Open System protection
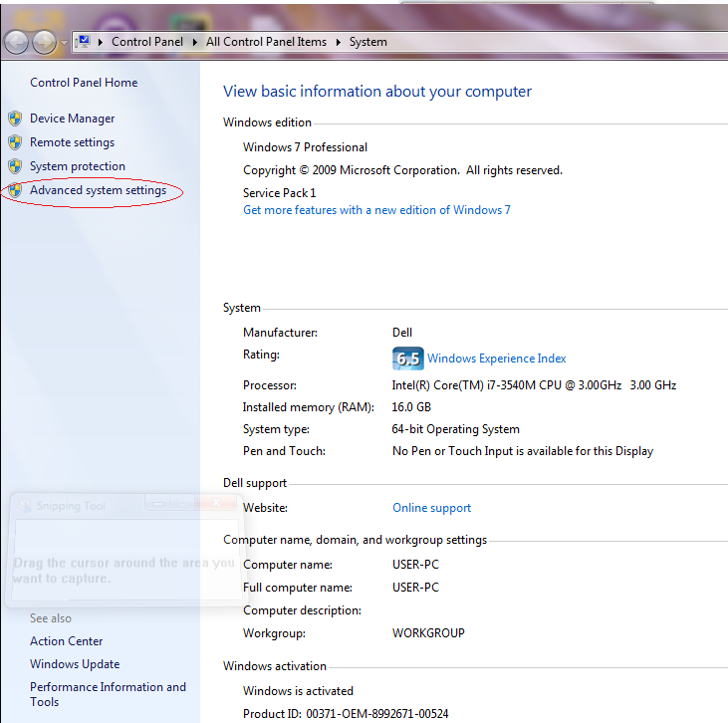728x723 pixels. coord(78,165)
